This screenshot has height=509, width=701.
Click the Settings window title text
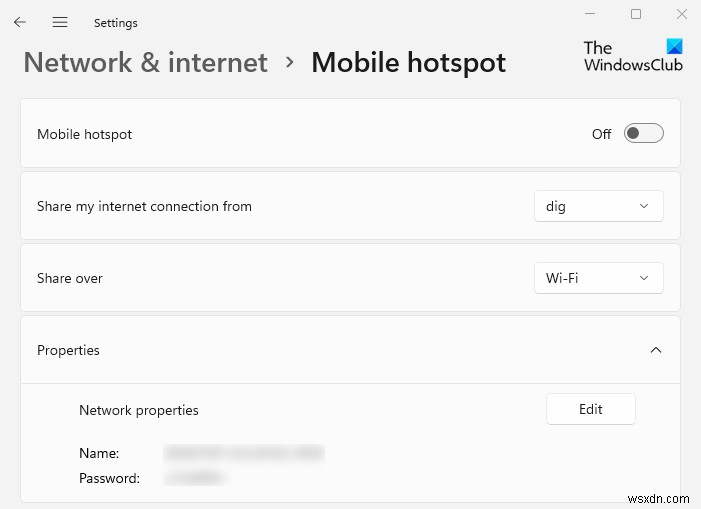pos(116,23)
